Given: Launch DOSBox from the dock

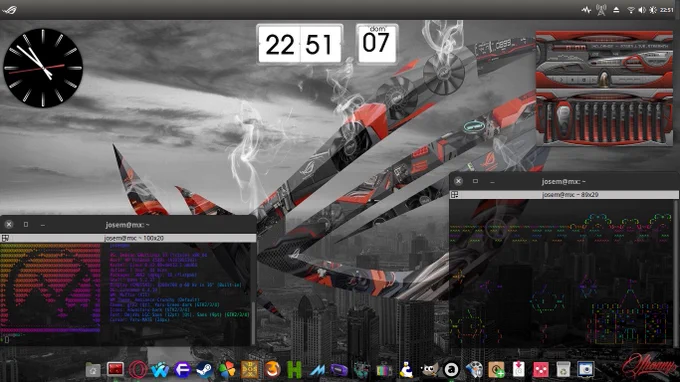Looking at the screenshot, I should [250, 370].
